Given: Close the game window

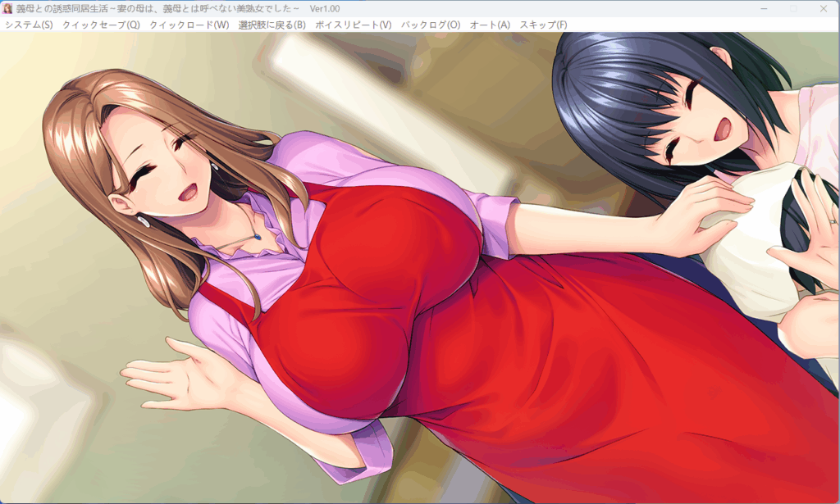Looking at the screenshot, I should click(x=824, y=8).
